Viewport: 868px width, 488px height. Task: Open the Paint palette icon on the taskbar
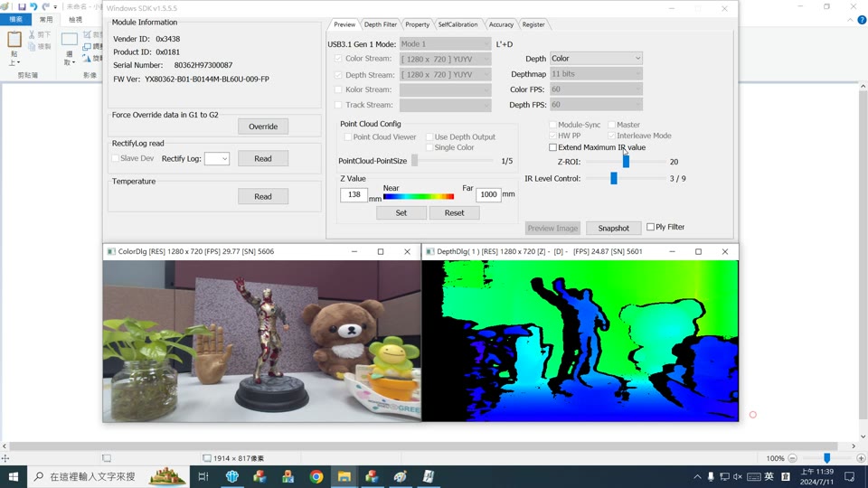[401, 476]
